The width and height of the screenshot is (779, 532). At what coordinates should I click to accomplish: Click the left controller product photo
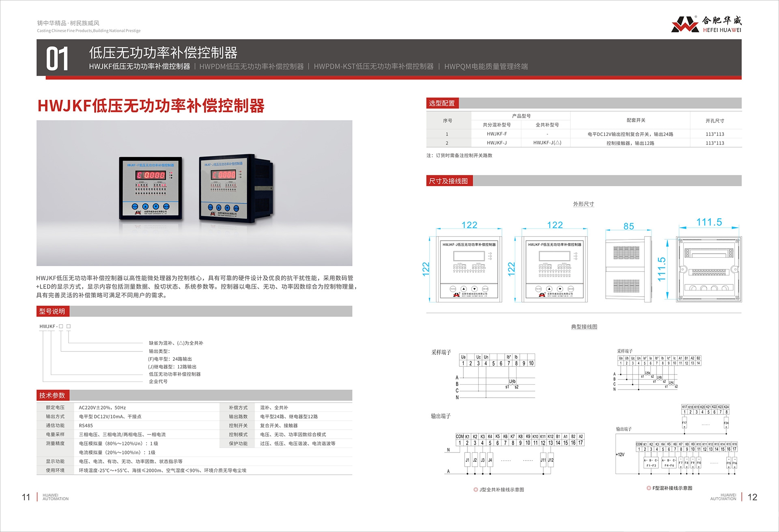[x=151, y=188]
